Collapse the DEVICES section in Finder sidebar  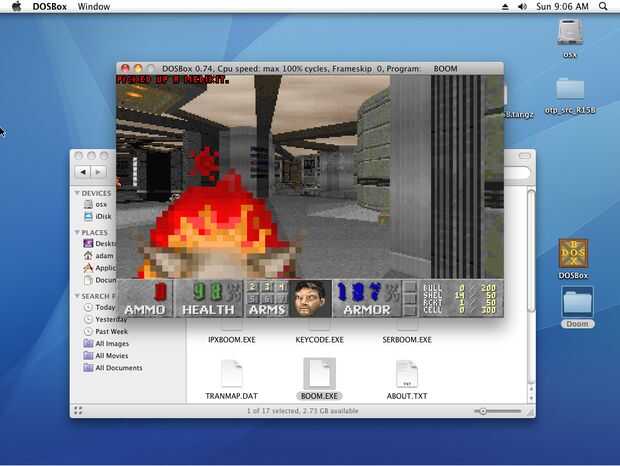click(x=77, y=193)
